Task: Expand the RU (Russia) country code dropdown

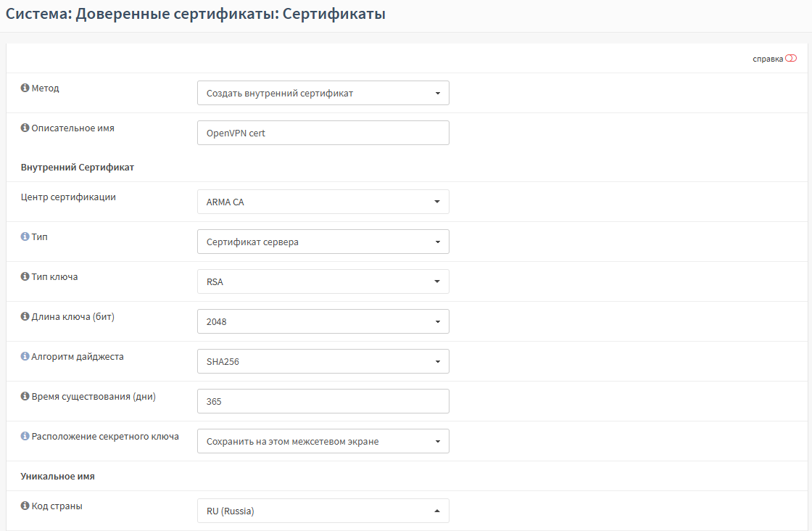Action: (x=323, y=511)
